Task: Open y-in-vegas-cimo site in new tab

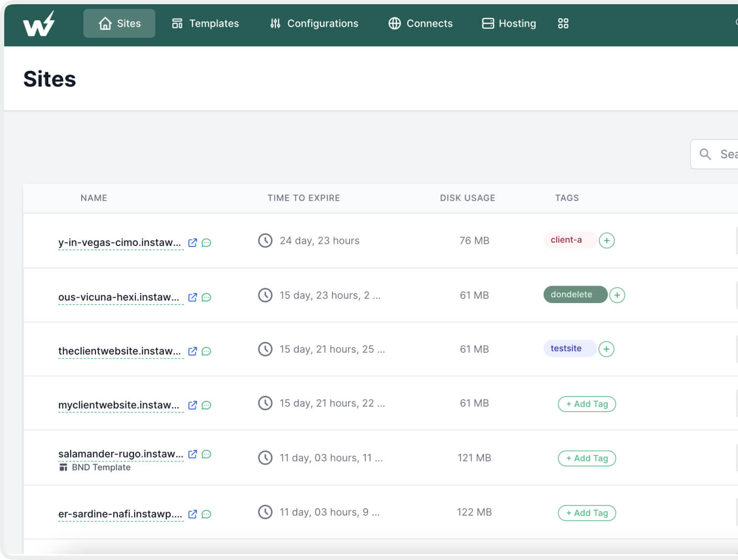Action: [x=192, y=243]
